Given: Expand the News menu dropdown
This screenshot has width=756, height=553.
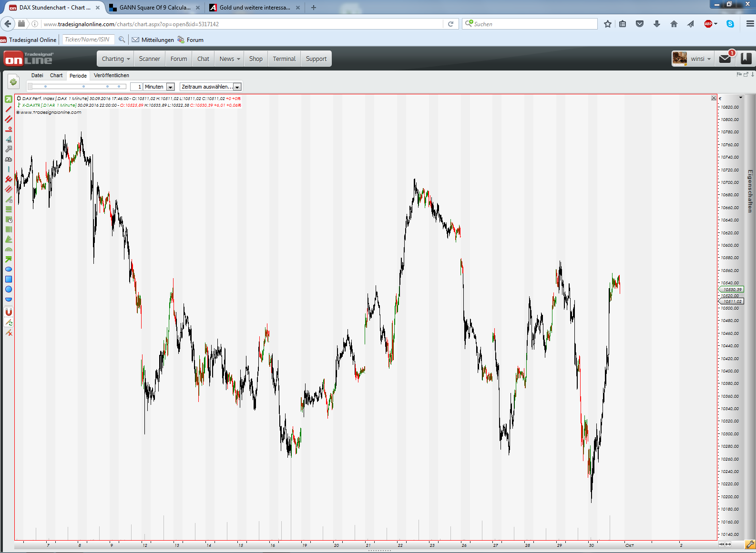Looking at the screenshot, I should point(230,59).
